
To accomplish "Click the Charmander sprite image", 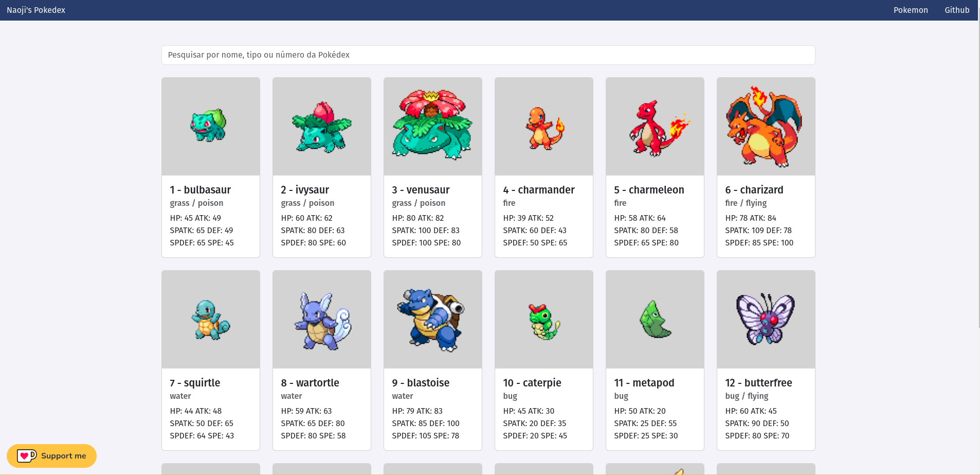I will pos(545,128).
